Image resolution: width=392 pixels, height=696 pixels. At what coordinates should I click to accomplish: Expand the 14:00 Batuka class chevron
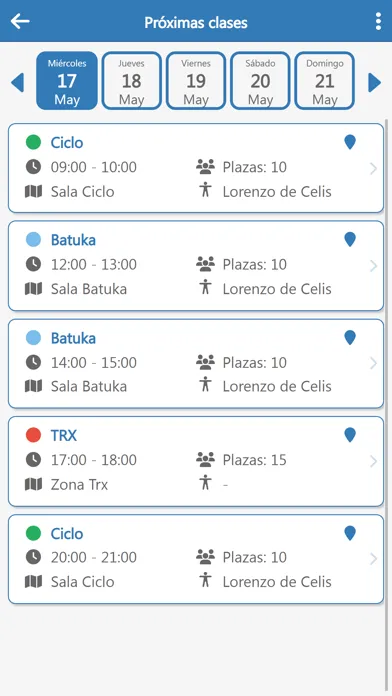coord(373,364)
